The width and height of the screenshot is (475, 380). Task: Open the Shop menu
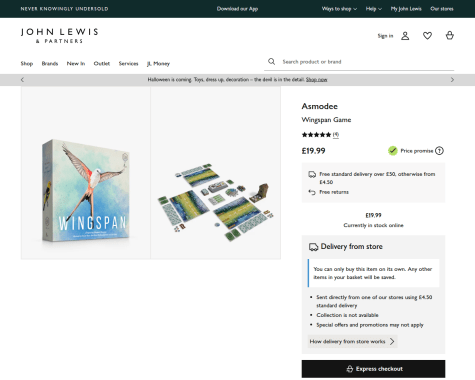[x=27, y=63]
